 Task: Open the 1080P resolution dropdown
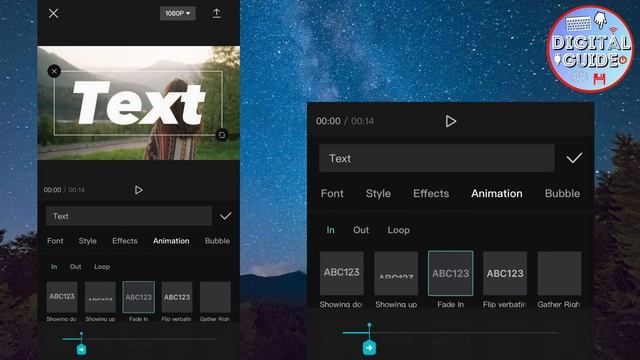tap(178, 13)
